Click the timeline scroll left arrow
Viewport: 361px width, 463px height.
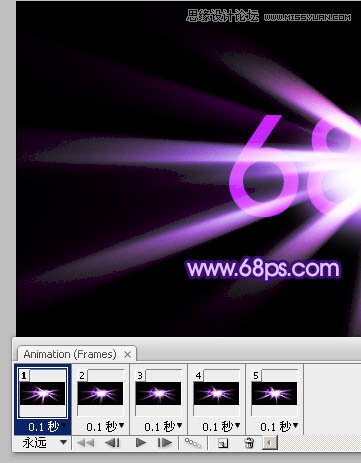pos(270,443)
